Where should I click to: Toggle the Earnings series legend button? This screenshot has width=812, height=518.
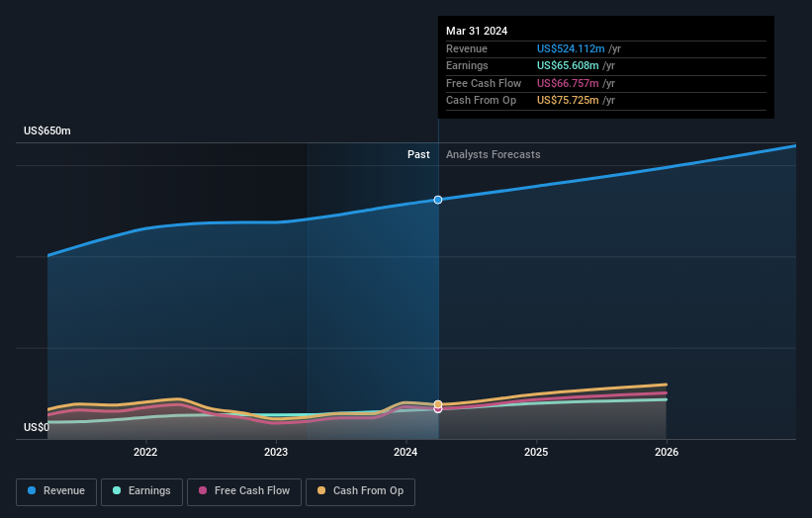point(141,491)
